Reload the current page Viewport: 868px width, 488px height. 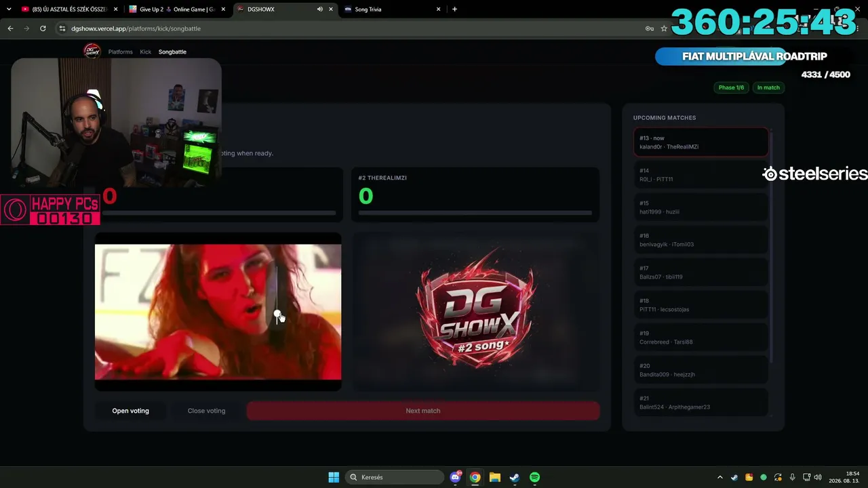(x=43, y=28)
